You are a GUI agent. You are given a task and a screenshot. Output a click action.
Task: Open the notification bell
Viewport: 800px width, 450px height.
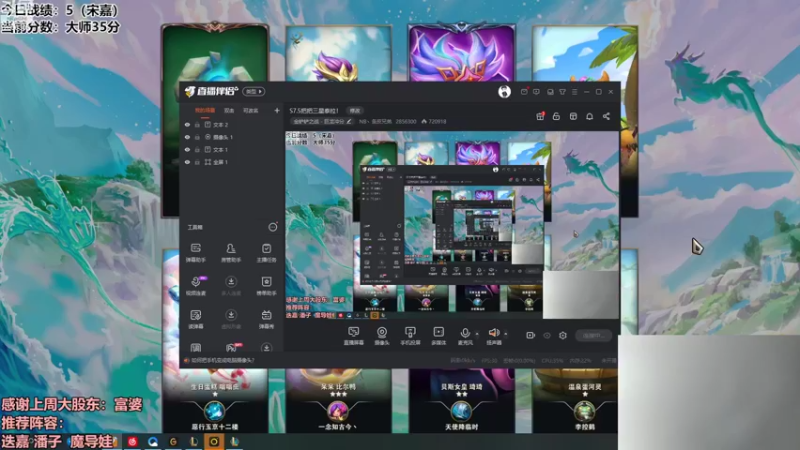tap(589, 116)
